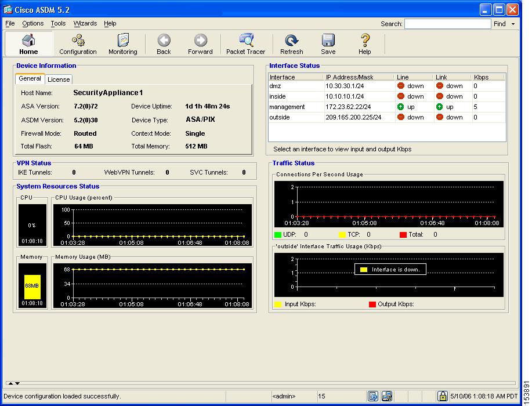The width and height of the screenshot is (532, 406).
Task: Click inside Line down status icon
Action: click(x=401, y=96)
